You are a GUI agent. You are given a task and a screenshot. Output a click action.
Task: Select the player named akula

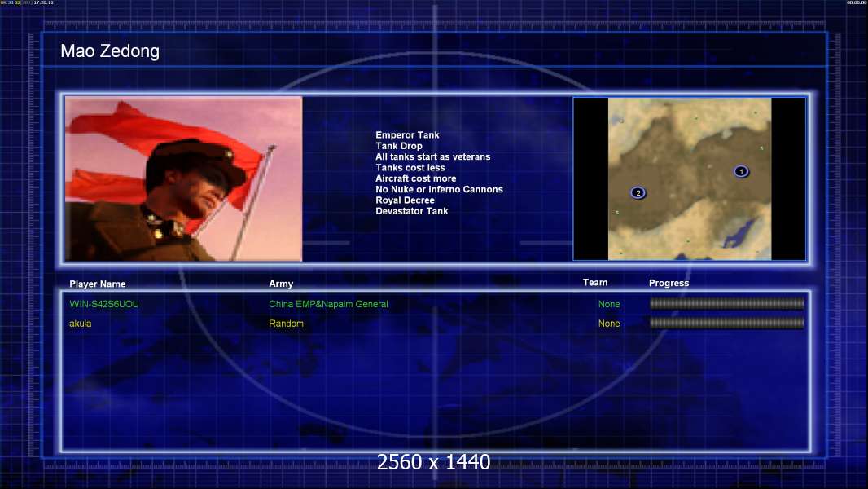coord(81,324)
